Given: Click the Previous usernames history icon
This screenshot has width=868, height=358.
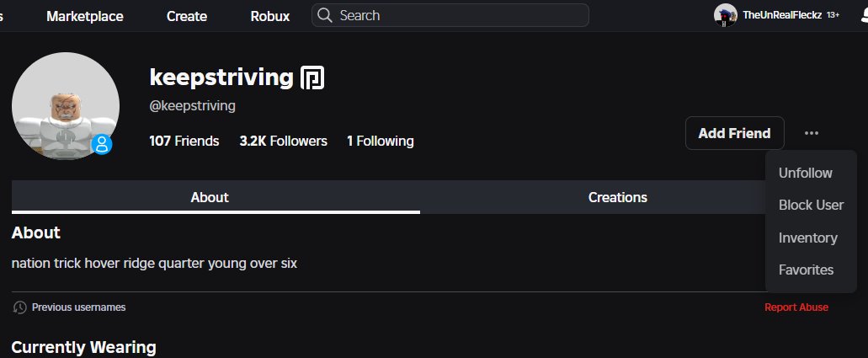Looking at the screenshot, I should point(20,307).
